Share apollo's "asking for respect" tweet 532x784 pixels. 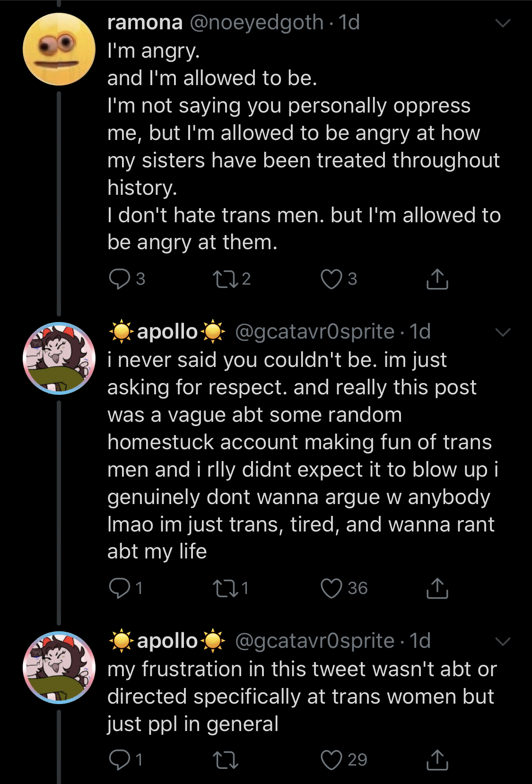click(437, 588)
